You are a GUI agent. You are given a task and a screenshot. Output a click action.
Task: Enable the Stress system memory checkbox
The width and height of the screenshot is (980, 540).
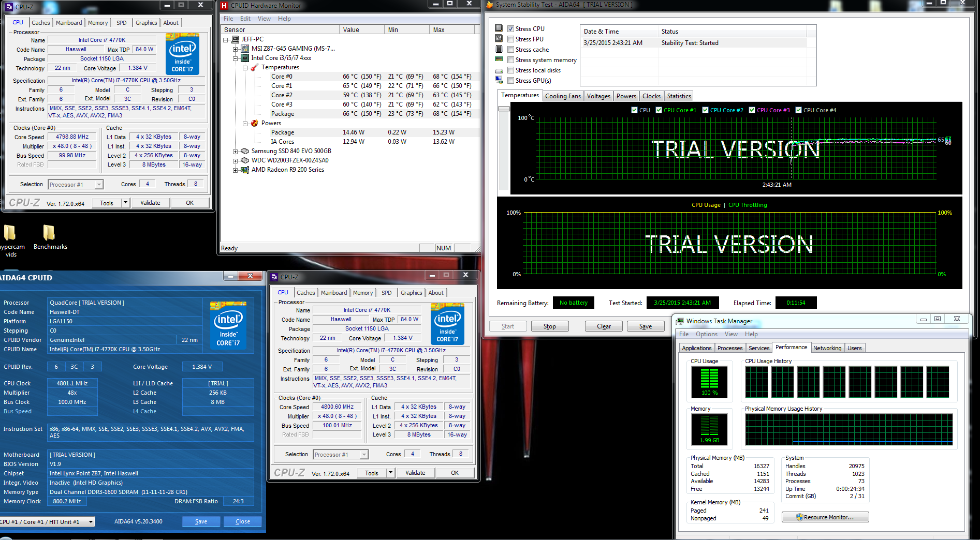click(511, 60)
